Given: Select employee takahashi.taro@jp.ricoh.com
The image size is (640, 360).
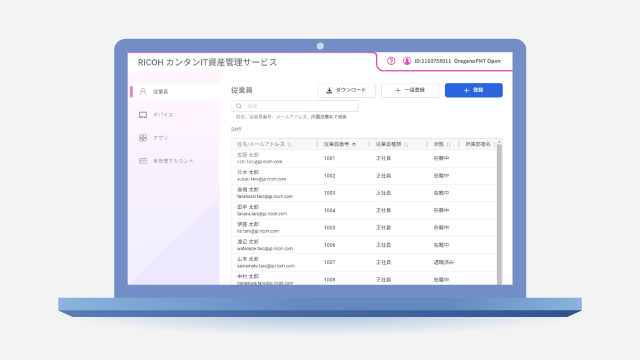Looking at the screenshot, I should coord(265,196).
